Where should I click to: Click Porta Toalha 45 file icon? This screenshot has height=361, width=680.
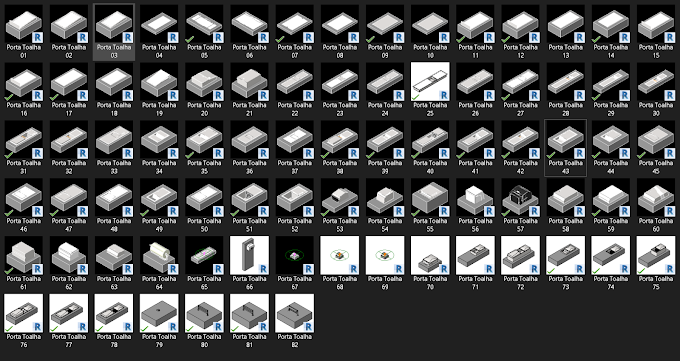point(656,140)
